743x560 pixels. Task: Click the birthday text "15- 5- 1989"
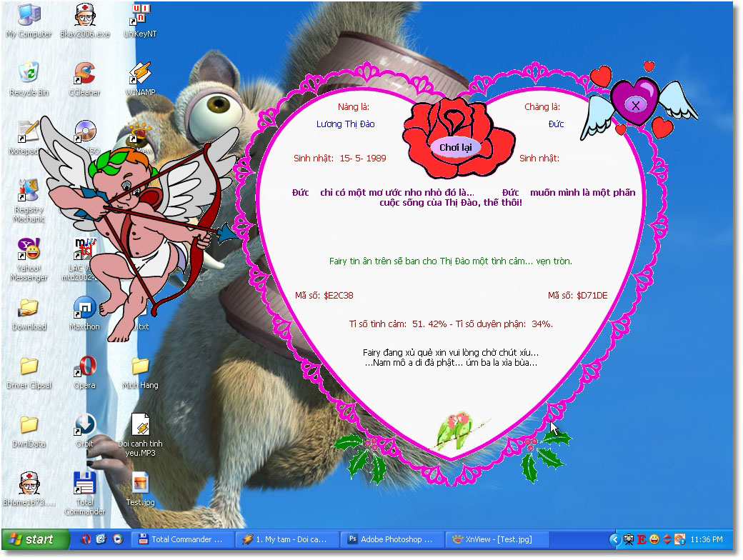point(363,159)
